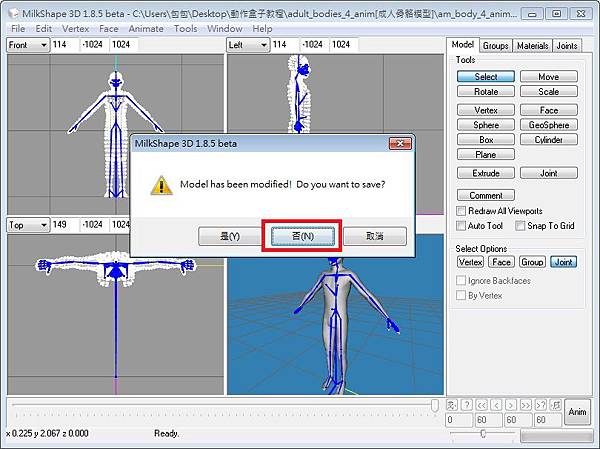The height and width of the screenshot is (449, 600).
Task: Choose the Cylinder primitive tool
Action: click(549, 140)
